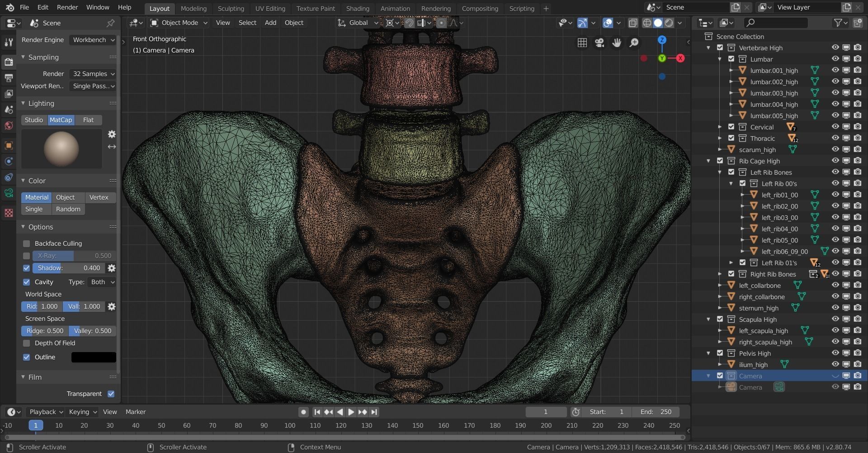Open the Object properties tab icon
The image size is (868, 453).
click(x=8, y=145)
